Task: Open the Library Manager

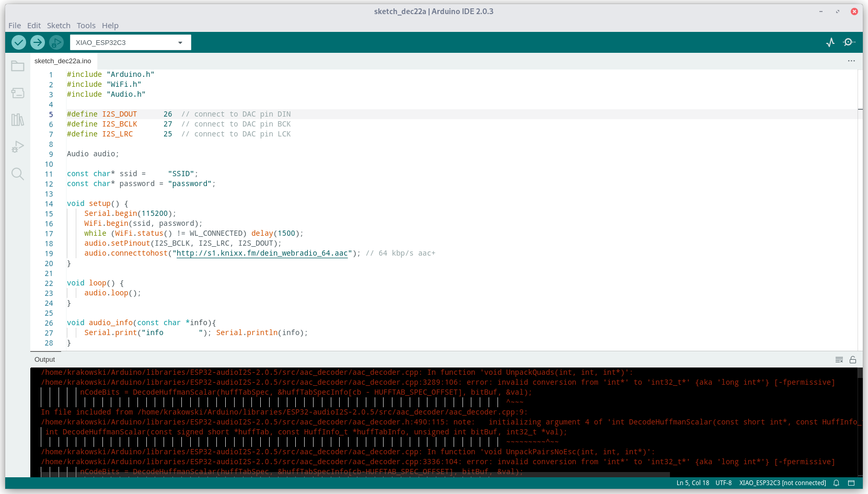Action: [17, 120]
